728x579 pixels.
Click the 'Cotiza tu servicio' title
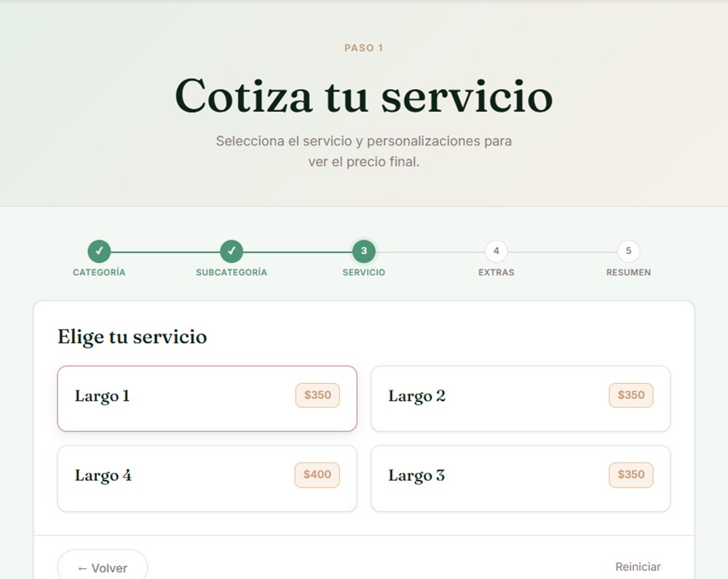click(364, 96)
